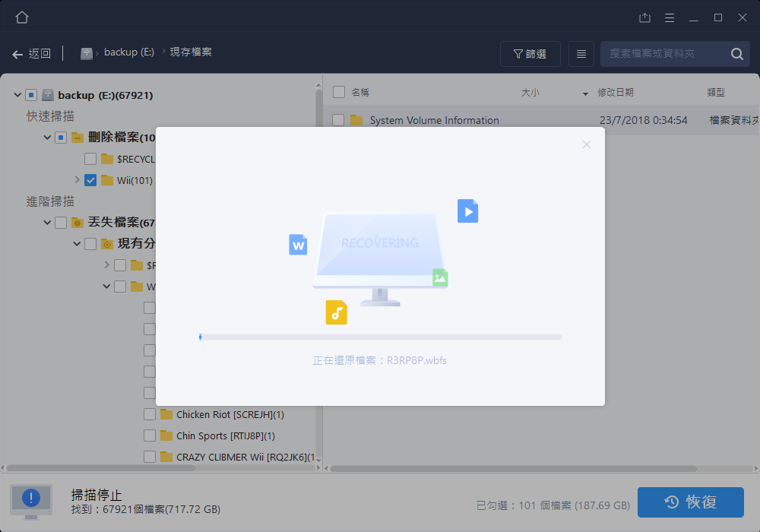Go to the home screen icon

point(22,17)
